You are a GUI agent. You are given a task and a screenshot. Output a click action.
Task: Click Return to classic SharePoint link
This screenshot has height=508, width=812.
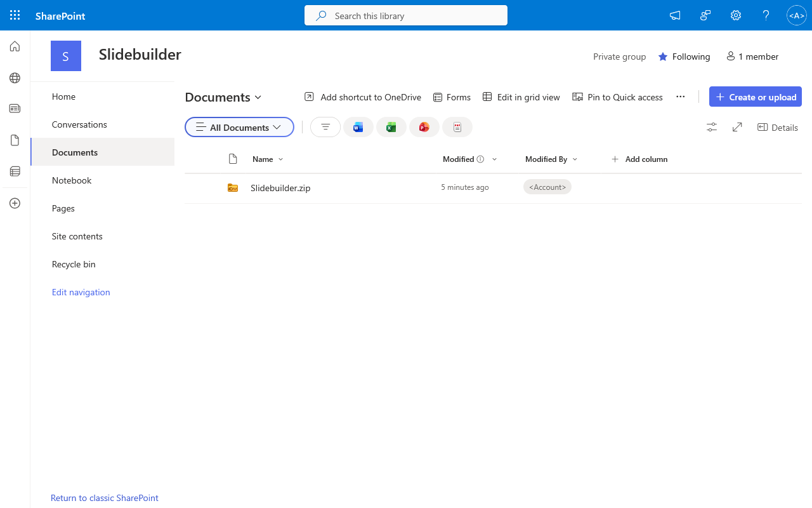(x=105, y=498)
